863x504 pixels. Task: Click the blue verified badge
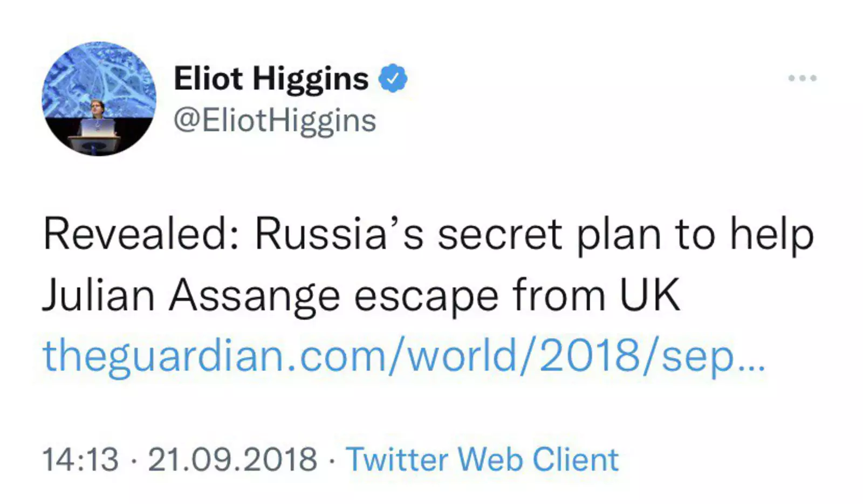coord(393,79)
